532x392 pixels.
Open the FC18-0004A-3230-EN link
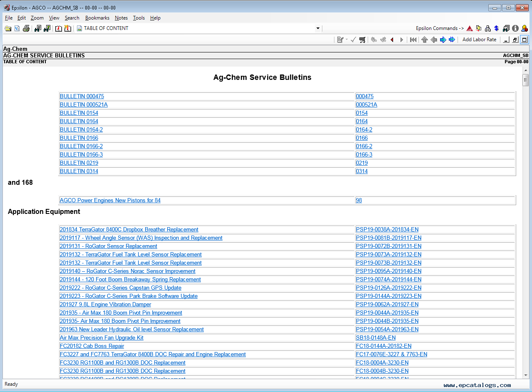pyautogui.click(x=382, y=362)
